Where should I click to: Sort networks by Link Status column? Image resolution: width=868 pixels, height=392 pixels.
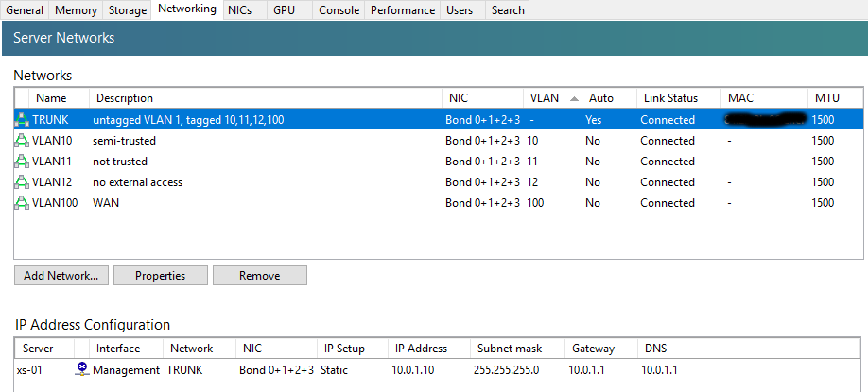click(670, 98)
